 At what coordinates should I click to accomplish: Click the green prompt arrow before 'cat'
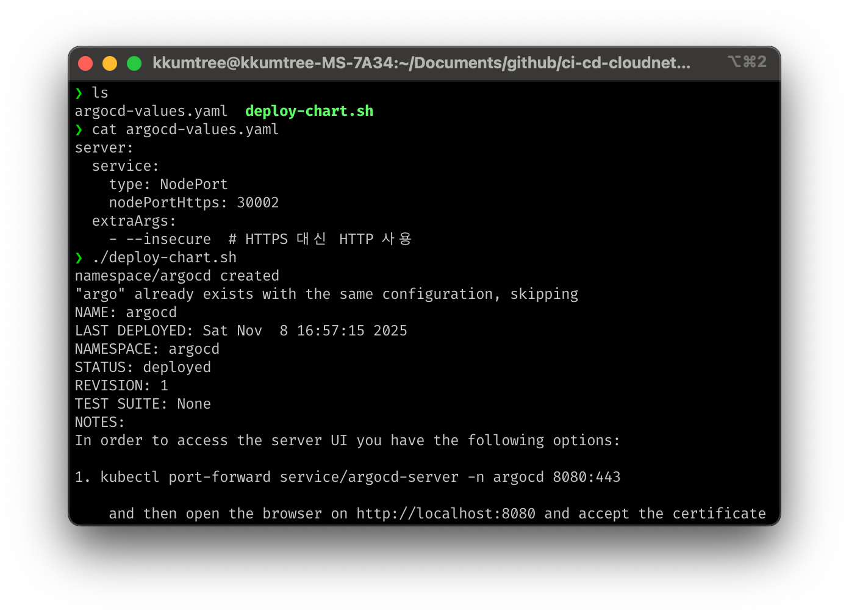[x=79, y=129]
